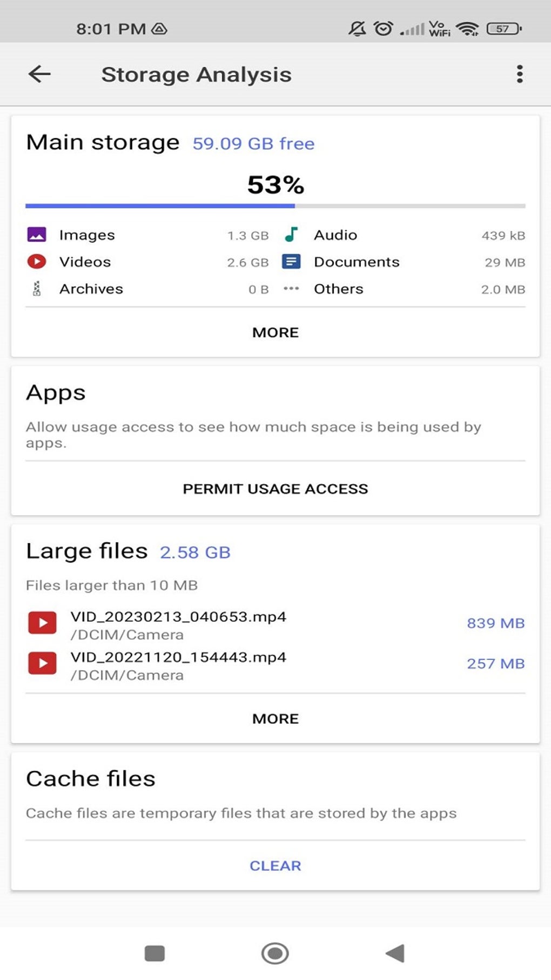
Task: Tap icon of VID_20221120_154443.mp4
Action: pyautogui.click(x=42, y=663)
